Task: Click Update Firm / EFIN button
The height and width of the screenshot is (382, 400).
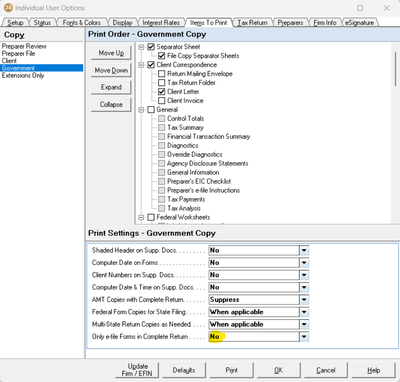Action: click(x=137, y=370)
